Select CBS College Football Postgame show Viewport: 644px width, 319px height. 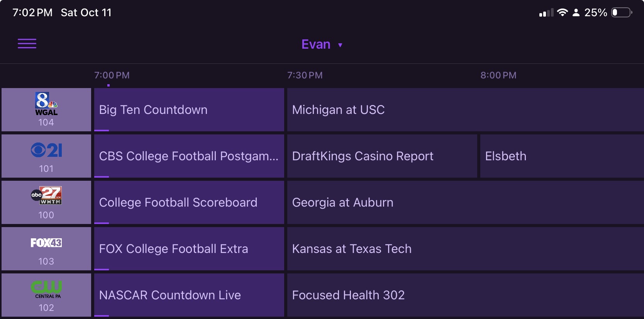pos(189,156)
